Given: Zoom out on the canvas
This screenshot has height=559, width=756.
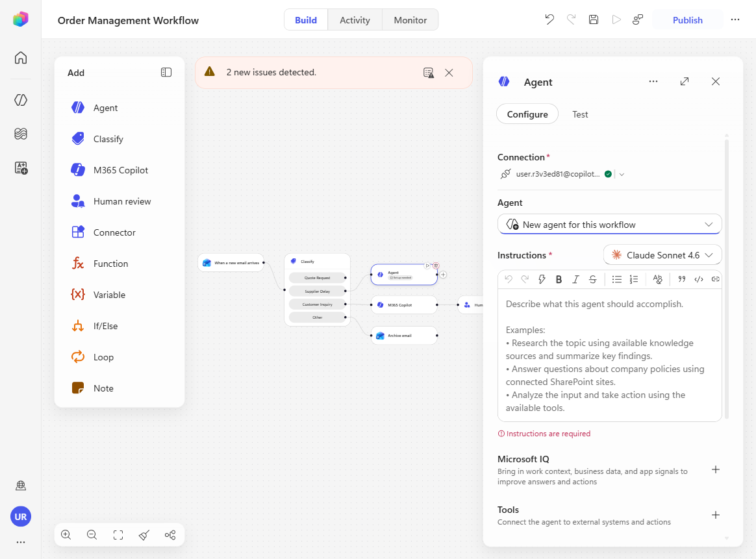Looking at the screenshot, I should 92,535.
